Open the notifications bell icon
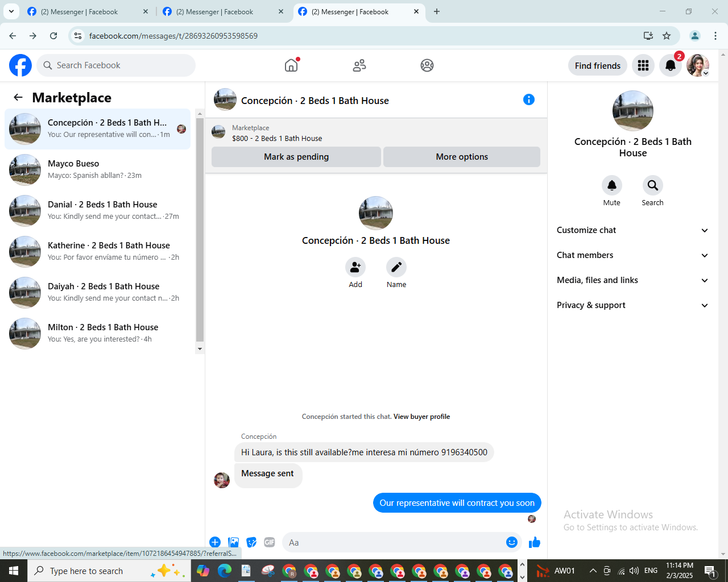 pyautogui.click(x=671, y=65)
